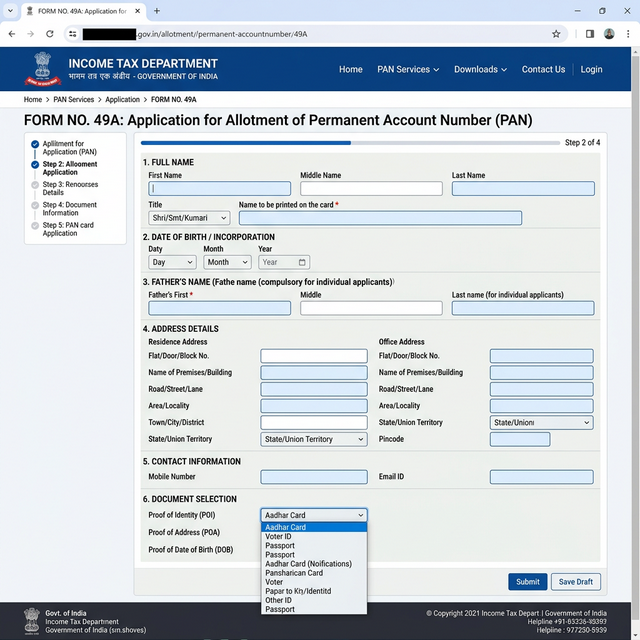Toggle the browser side panel icon

pyautogui.click(x=590, y=34)
